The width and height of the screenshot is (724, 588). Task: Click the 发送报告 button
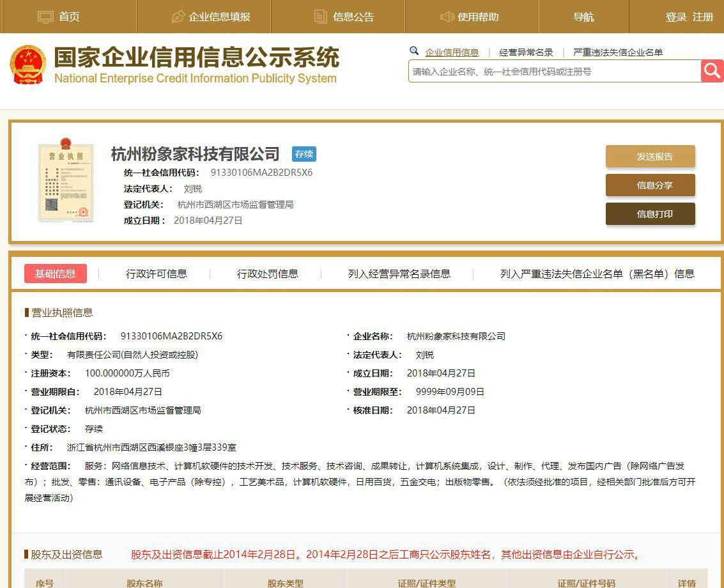pos(650,157)
